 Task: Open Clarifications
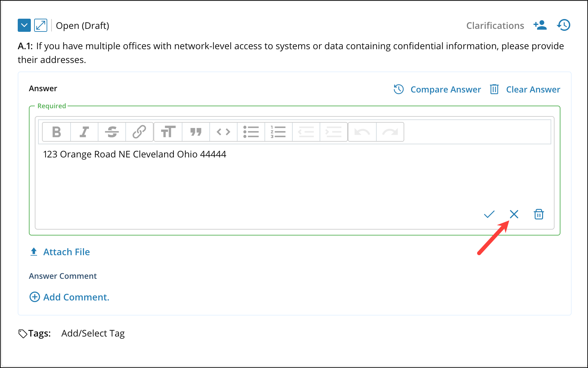pos(495,26)
